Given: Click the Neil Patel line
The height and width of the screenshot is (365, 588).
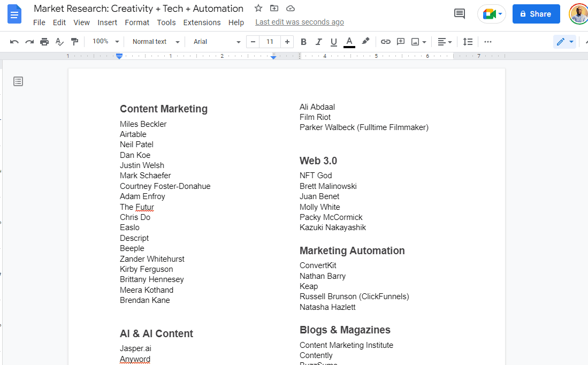Looking at the screenshot, I should tap(136, 145).
